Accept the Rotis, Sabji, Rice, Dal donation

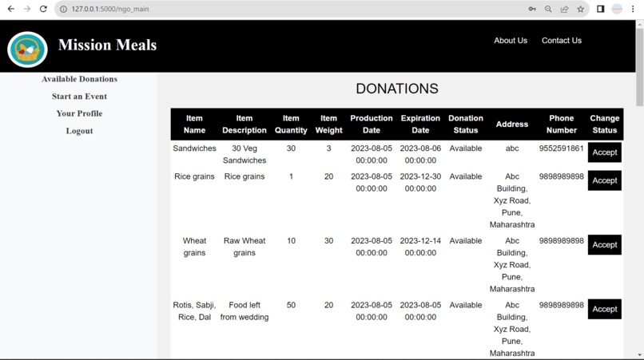pos(605,309)
